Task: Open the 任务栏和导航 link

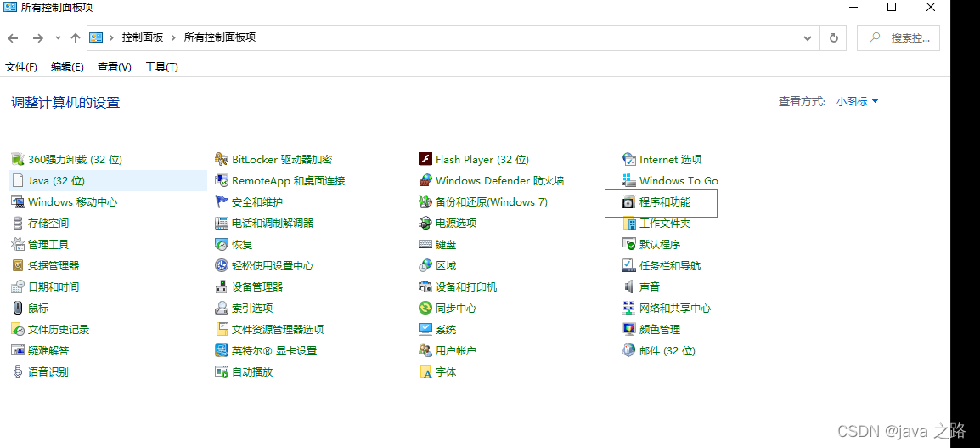Action: click(x=670, y=266)
